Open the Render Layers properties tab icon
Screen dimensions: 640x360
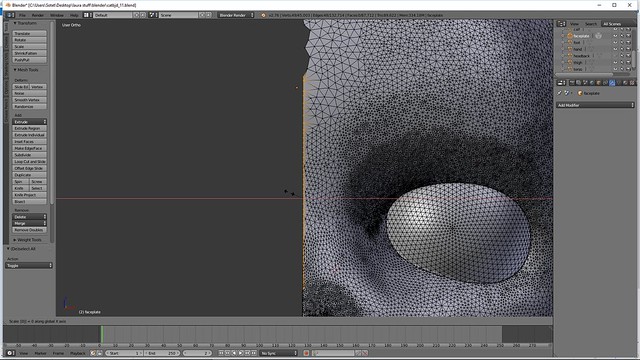click(x=579, y=83)
